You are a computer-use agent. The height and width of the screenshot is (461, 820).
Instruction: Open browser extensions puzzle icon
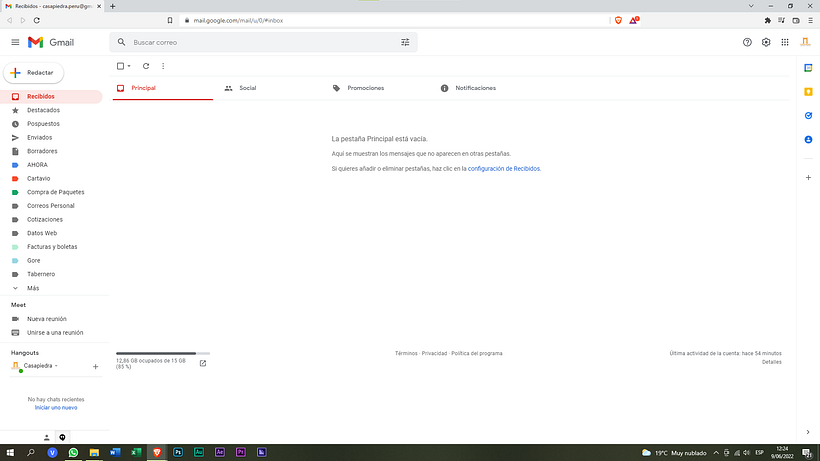pyautogui.click(x=768, y=20)
